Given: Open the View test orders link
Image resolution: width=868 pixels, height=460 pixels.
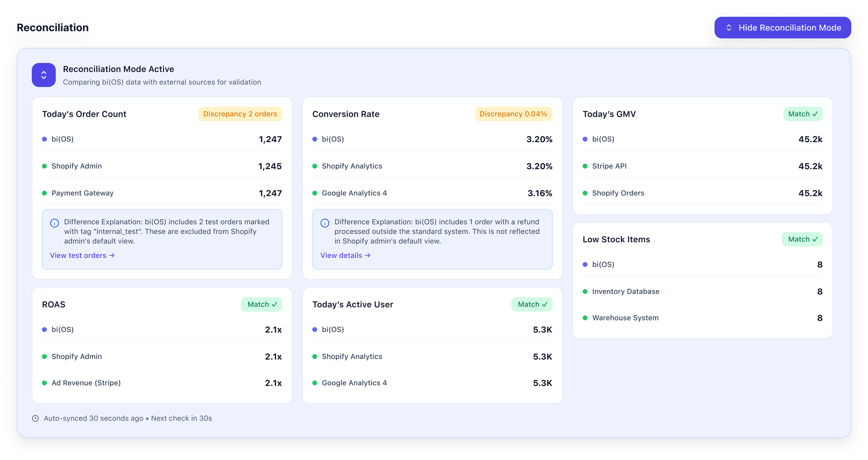Looking at the screenshot, I should click(x=82, y=255).
